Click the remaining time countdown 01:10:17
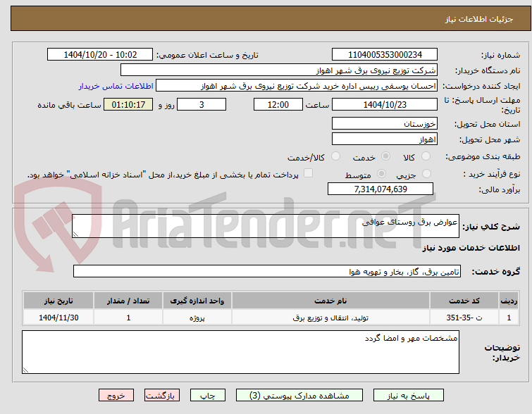The image size is (532, 414). pos(128,104)
